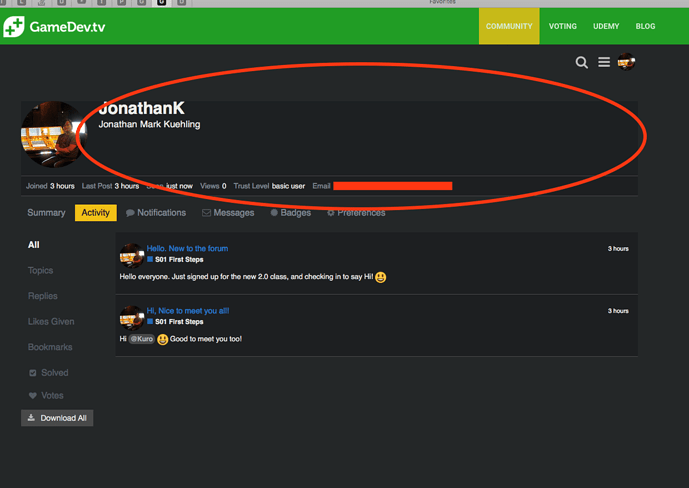Image resolution: width=689 pixels, height=488 pixels.
Task: Open the Messages tab
Action: (228, 213)
